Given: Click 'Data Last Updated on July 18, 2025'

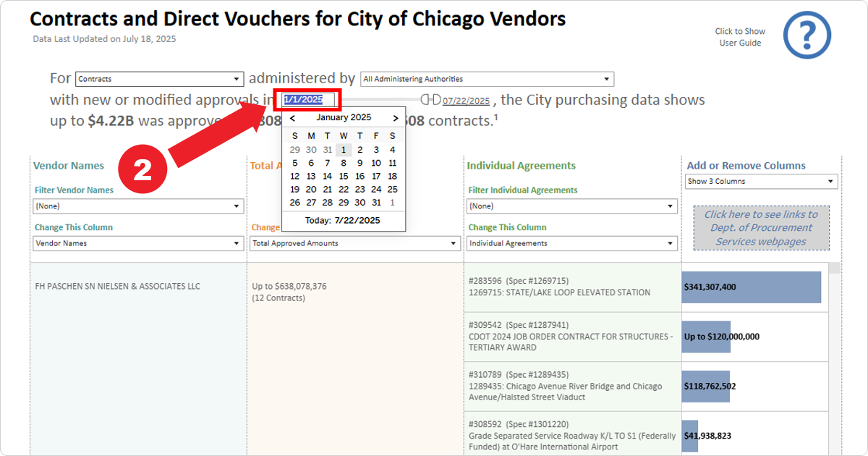Looking at the screenshot, I should [104, 39].
